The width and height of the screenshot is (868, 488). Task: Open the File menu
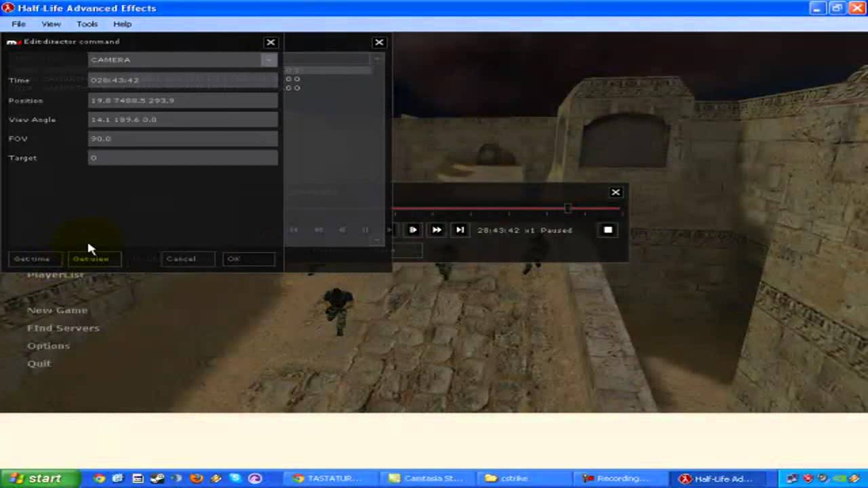(18, 24)
